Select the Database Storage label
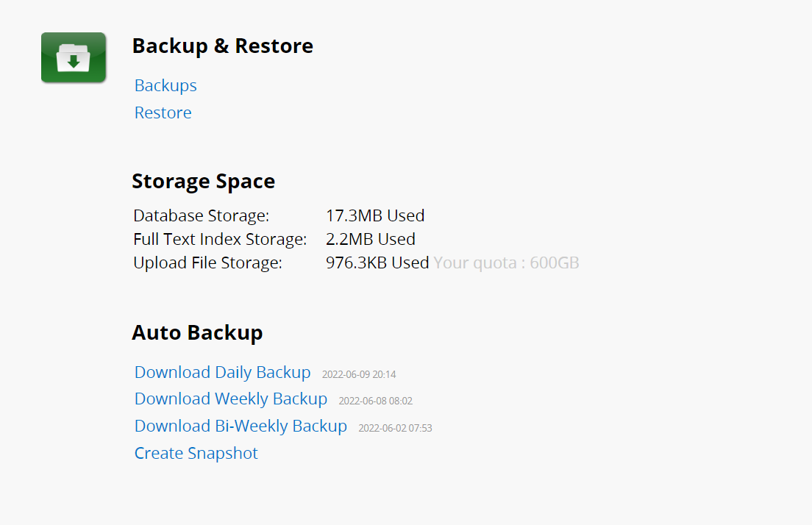This screenshot has height=525, width=812. coord(202,215)
